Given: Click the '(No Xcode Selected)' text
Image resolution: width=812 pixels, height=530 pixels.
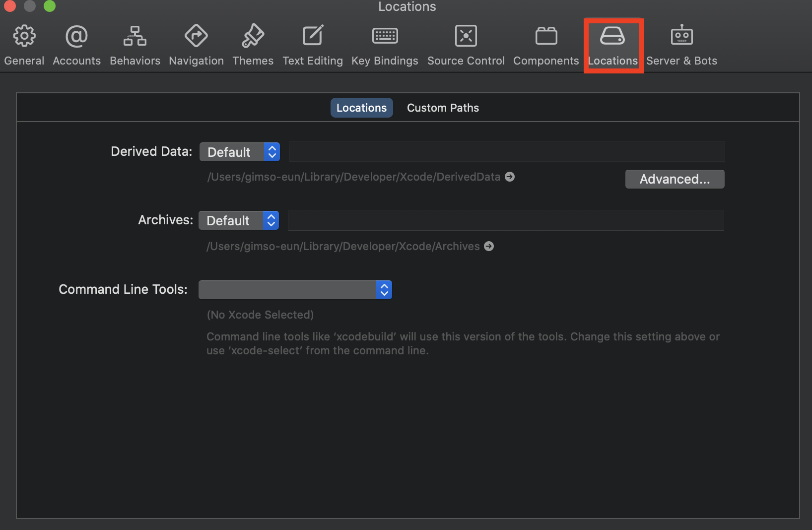Looking at the screenshot, I should tap(260, 315).
